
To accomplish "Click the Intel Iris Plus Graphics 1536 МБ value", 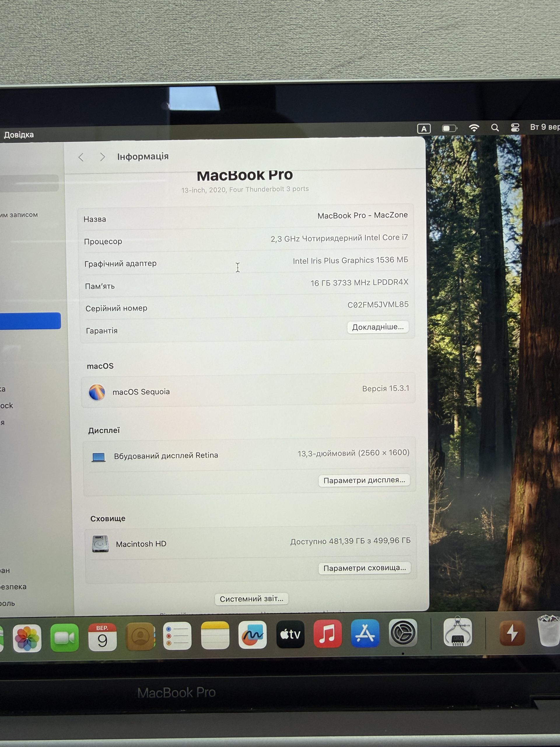I will (350, 260).
